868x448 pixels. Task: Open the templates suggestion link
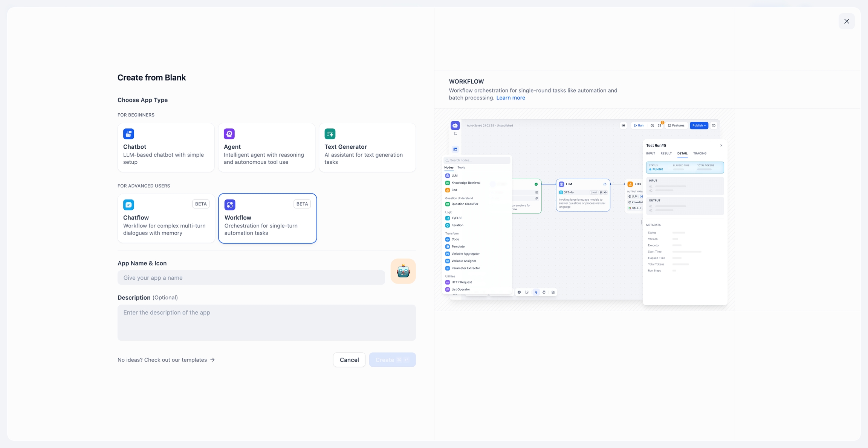point(162,360)
